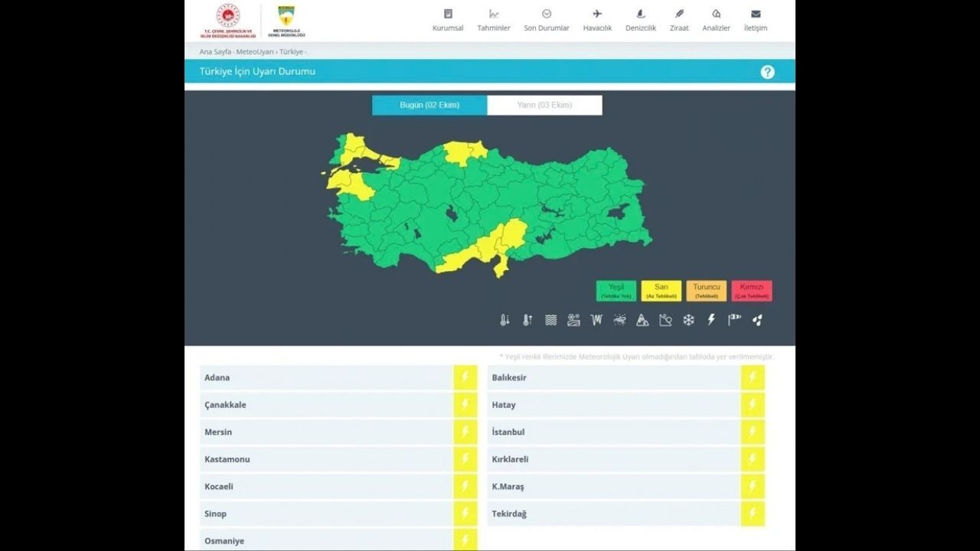Image resolution: width=980 pixels, height=551 pixels.
Task: Open the Denizcilik menu
Action: click(x=641, y=21)
